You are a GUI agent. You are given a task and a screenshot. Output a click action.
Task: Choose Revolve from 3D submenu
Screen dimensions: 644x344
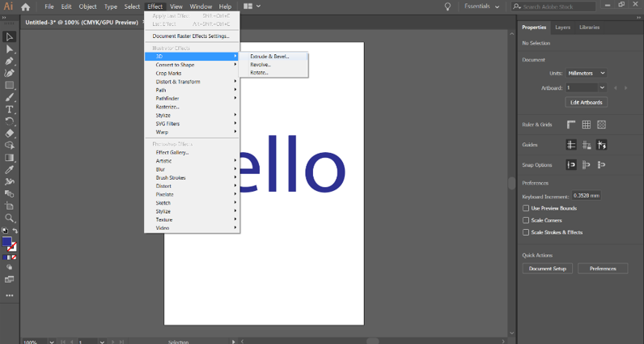(273, 65)
